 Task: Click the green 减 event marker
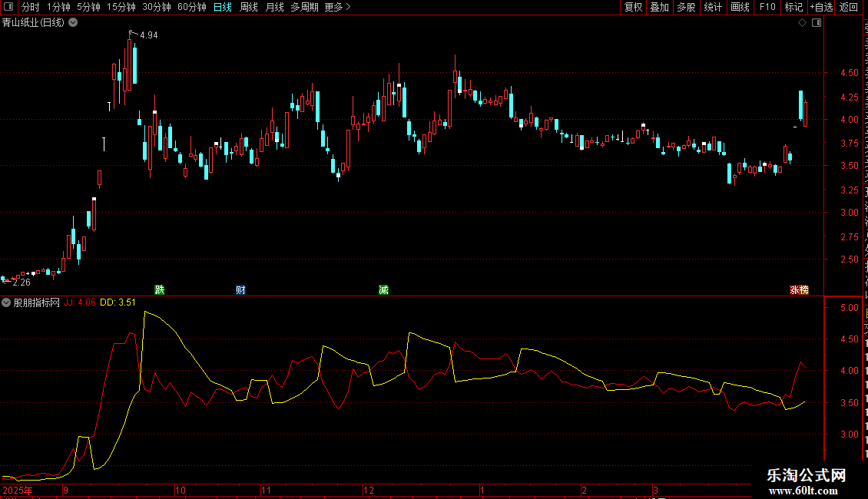pyautogui.click(x=383, y=290)
